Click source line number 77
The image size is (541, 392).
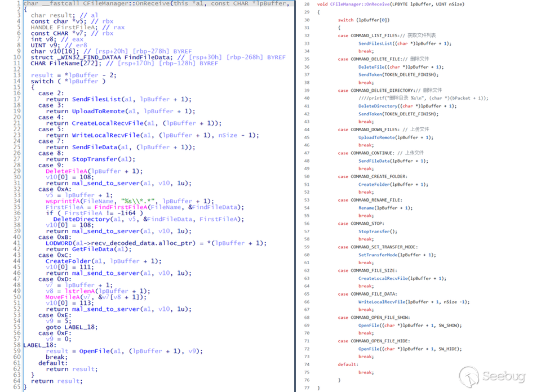(307, 388)
